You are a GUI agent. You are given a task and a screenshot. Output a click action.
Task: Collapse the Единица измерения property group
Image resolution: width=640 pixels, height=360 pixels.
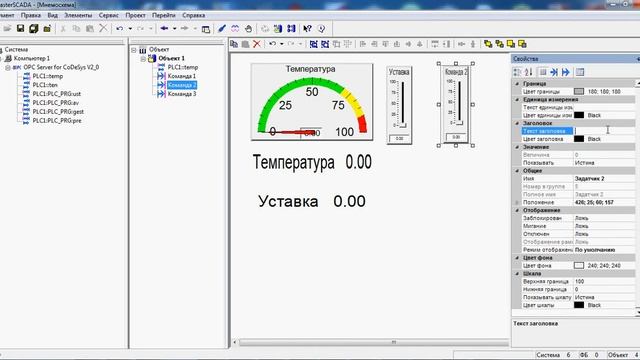(517, 100)
